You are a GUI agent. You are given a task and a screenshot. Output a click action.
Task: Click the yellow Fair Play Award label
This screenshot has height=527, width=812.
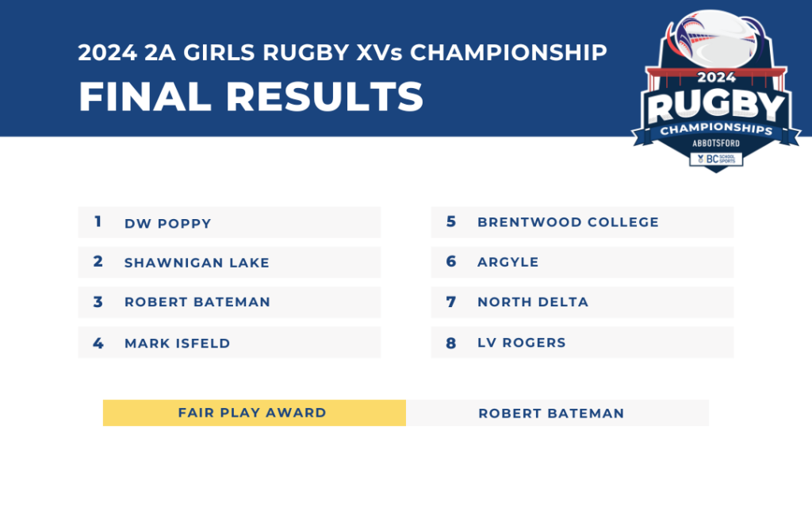(x=255, y=413)
